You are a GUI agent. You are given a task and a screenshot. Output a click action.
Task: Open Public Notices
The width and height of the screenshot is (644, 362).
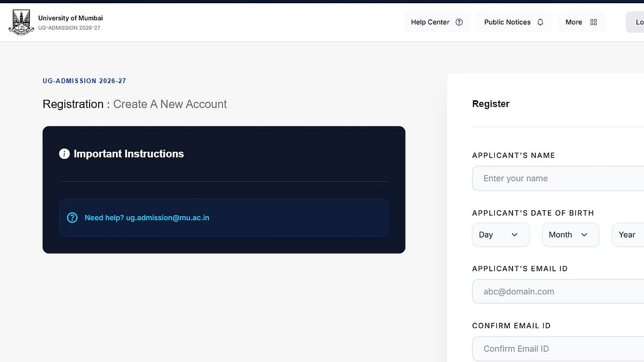(x=514, y=22)
